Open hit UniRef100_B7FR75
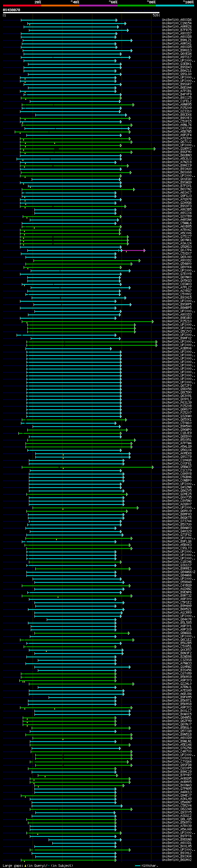 pos(177,30)
